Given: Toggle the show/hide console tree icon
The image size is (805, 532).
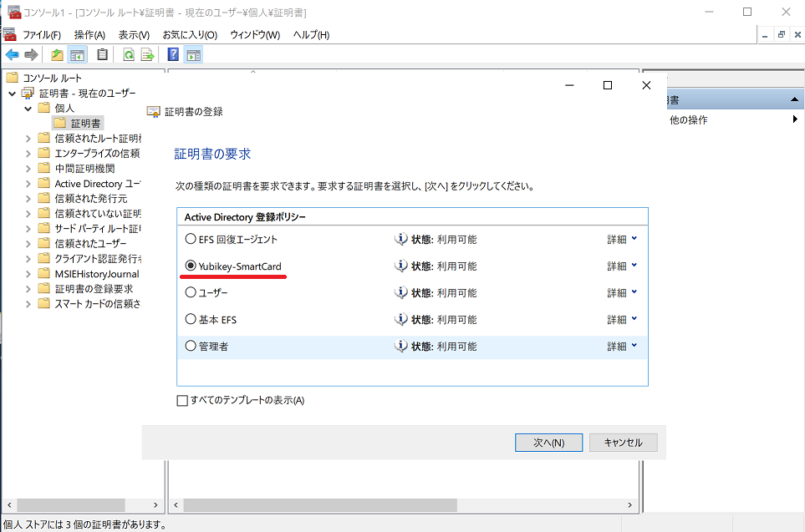Looking at the screenshot, I should (77, 55).
